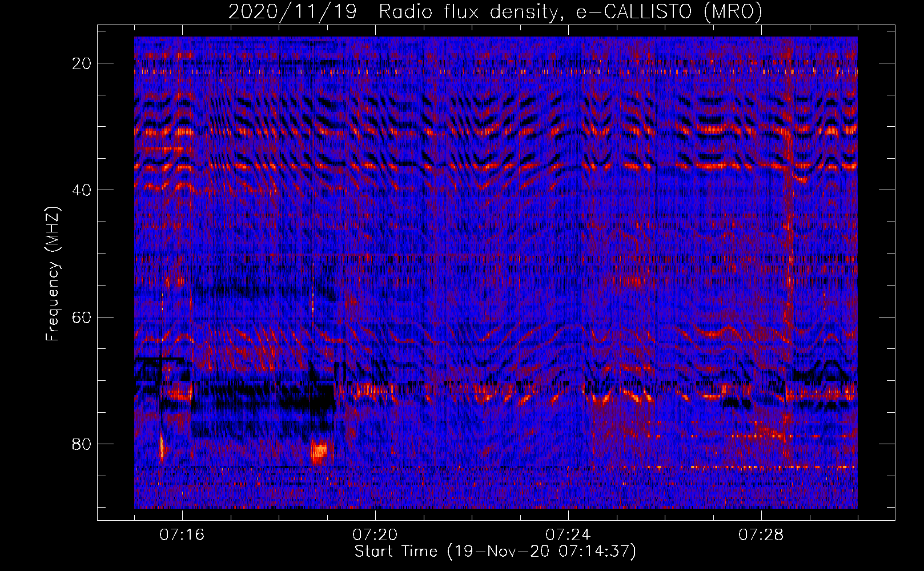924x571 pixels.
Task: Click the '80' frequency tick label
Action: [x=82, y=444]
